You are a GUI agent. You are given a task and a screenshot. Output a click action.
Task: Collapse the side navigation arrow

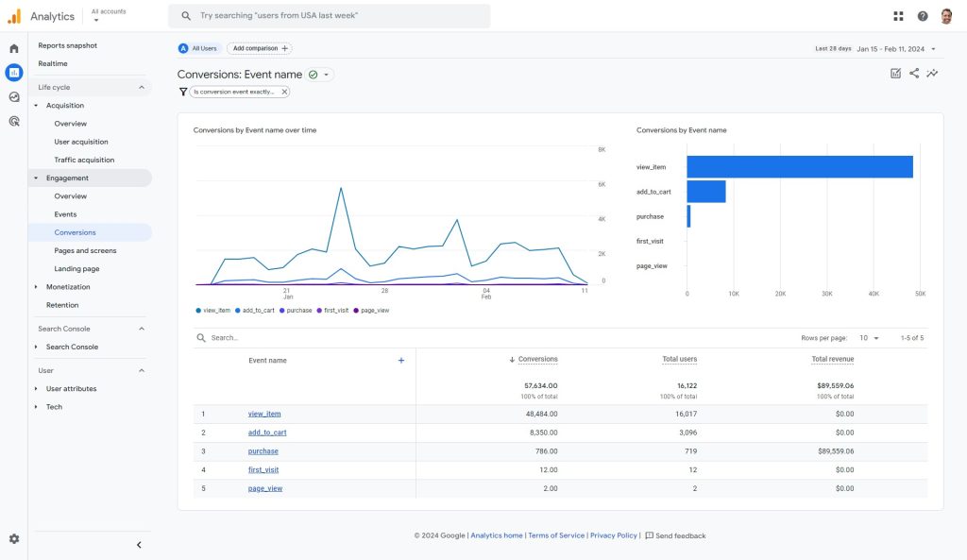pyautogui.click(x=139, y=545)
